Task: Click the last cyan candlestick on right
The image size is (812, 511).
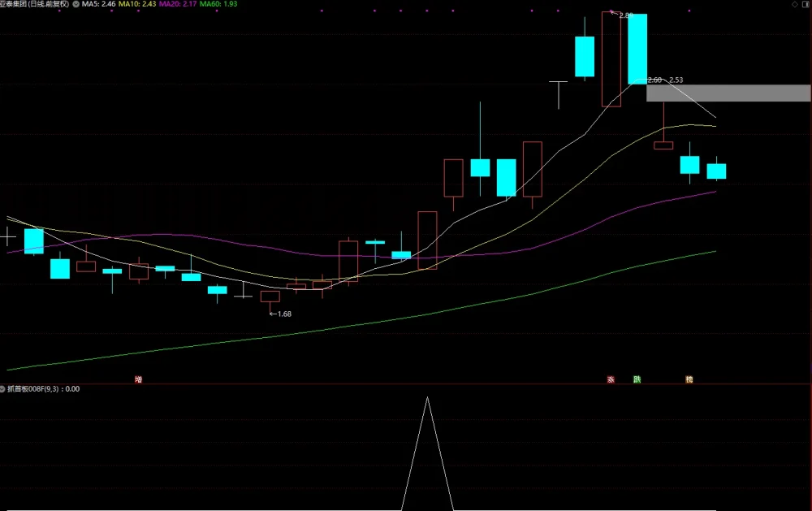Action: tap(716, 171)
